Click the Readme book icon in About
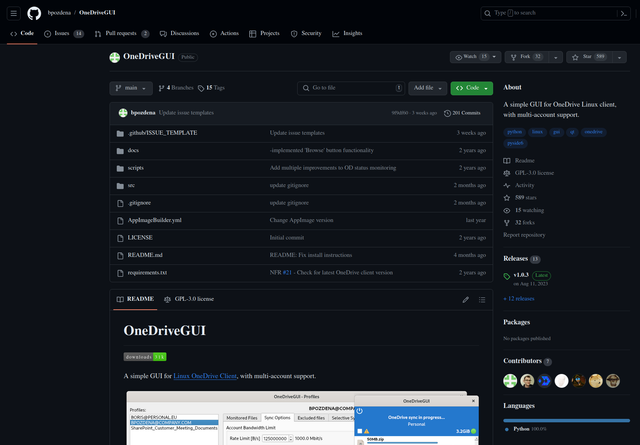The width and height of the screenshot is (640, 445). click(x=507, y=161)
